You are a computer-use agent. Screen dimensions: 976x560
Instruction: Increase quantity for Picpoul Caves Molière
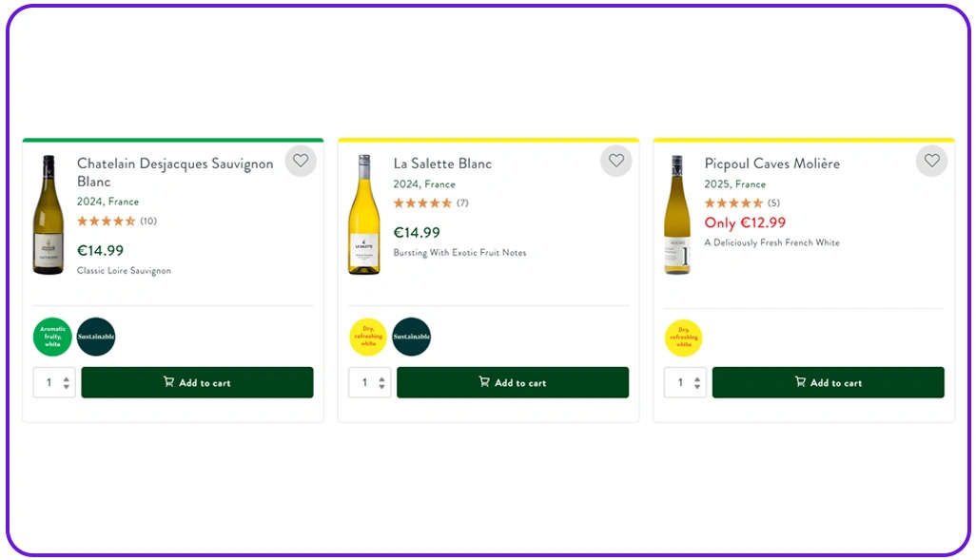[695, 378]
